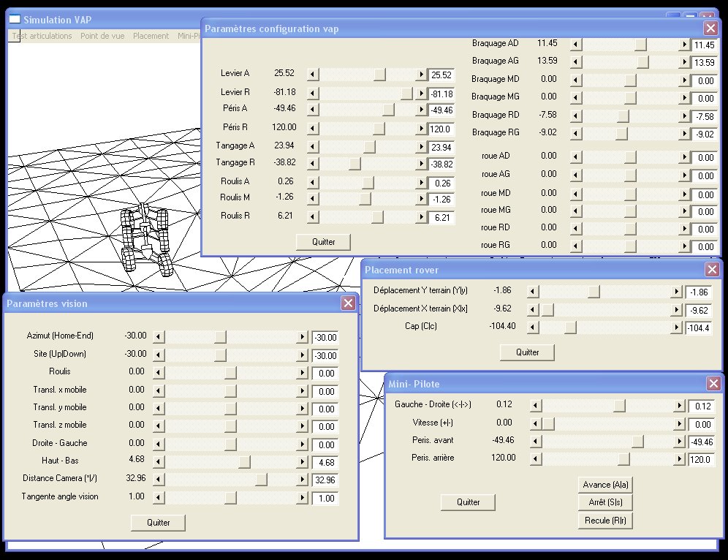Click Quitter in Placement rover dialog
The image size is (728, 560).
pos(527,352)
